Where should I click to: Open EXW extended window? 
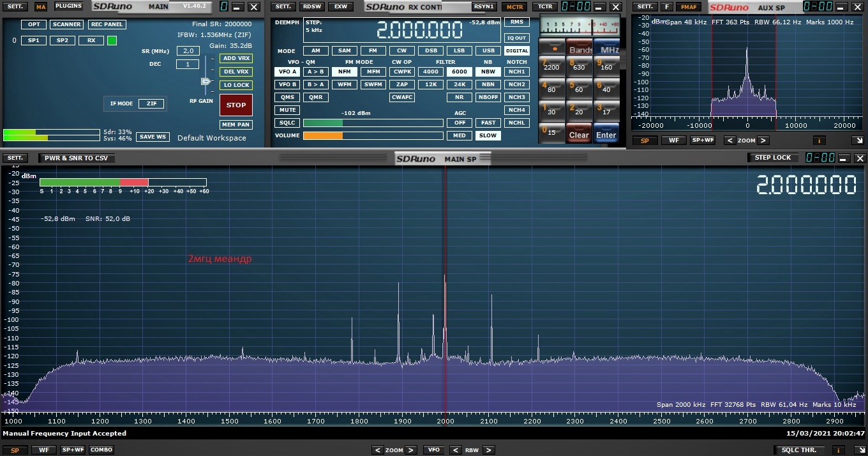(341, 6)
